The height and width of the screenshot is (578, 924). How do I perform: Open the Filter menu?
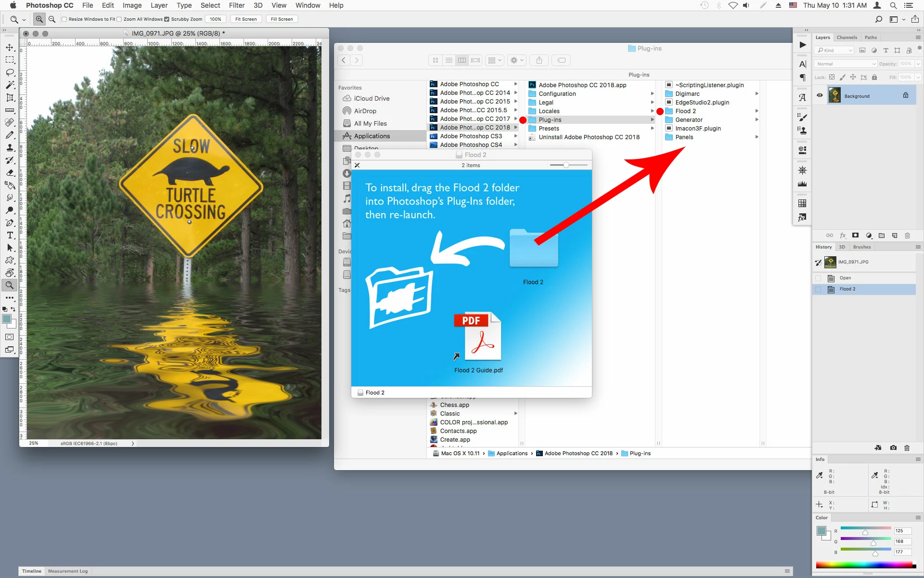coord(236,5)
